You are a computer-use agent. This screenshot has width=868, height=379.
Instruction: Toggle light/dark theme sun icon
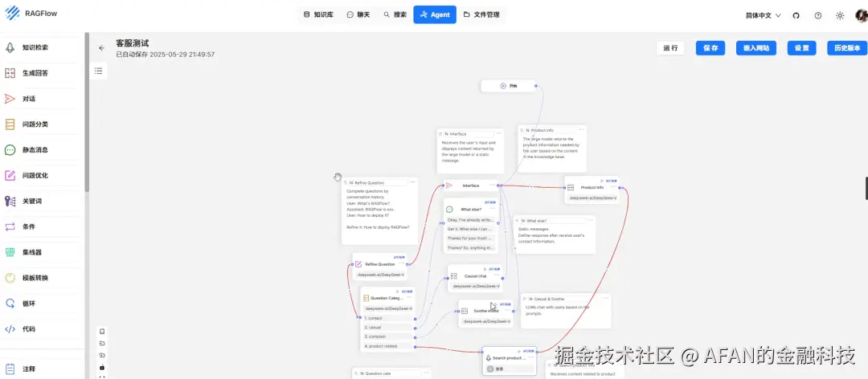tap(840, 15)
